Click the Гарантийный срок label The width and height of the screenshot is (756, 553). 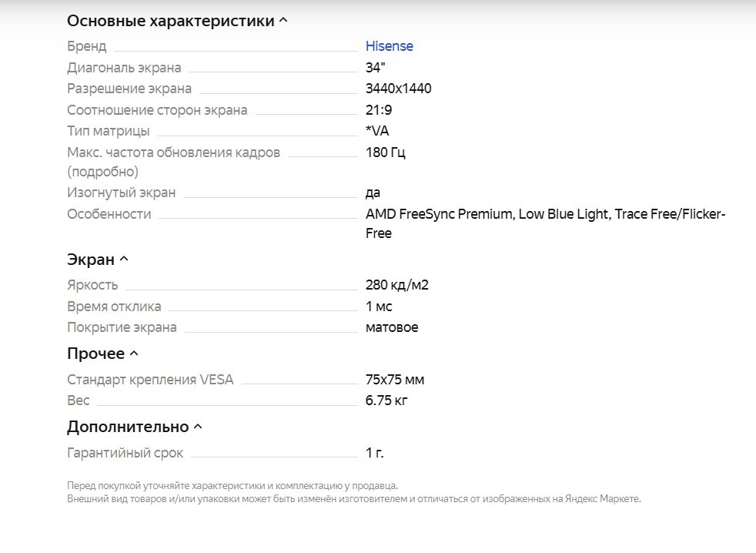coord(125,453)
